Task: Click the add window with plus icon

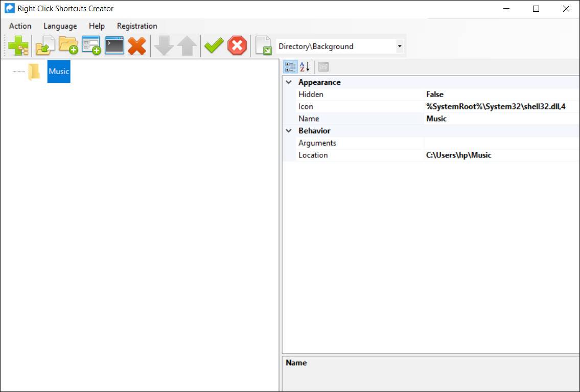Action: click(91, 46)
